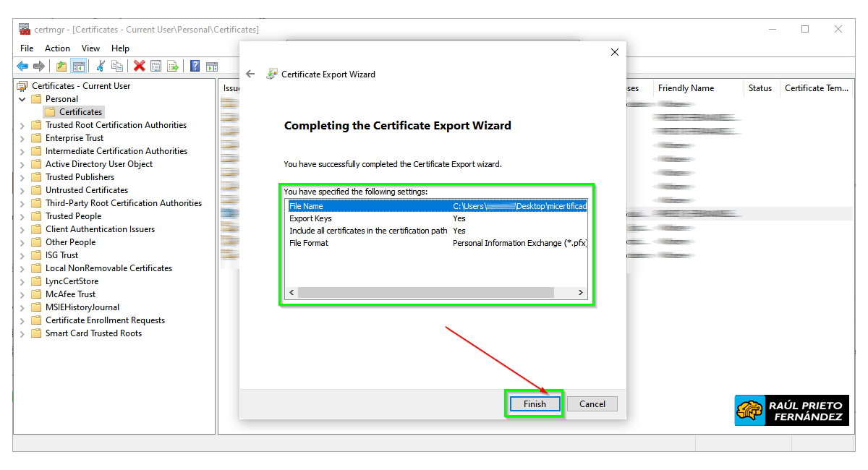Expand Trusted Root Certification Authorities node
Screen dimensions: 868x470
pos(22,125)
